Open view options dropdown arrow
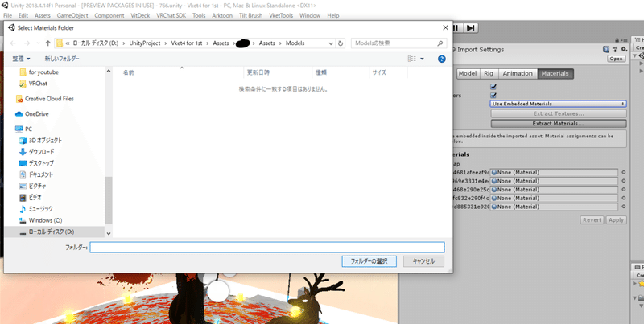The image size is (644, 324). point(422,59)
